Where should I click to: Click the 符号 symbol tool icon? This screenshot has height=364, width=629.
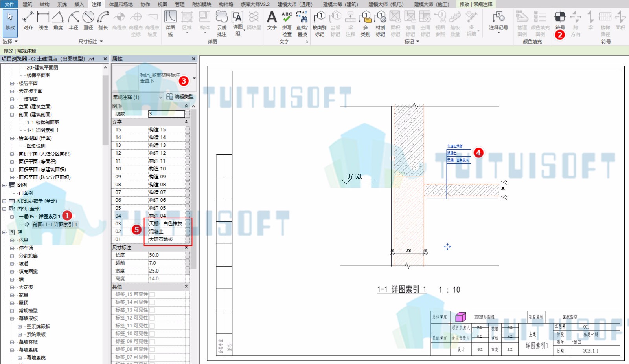tap(560, 20)
